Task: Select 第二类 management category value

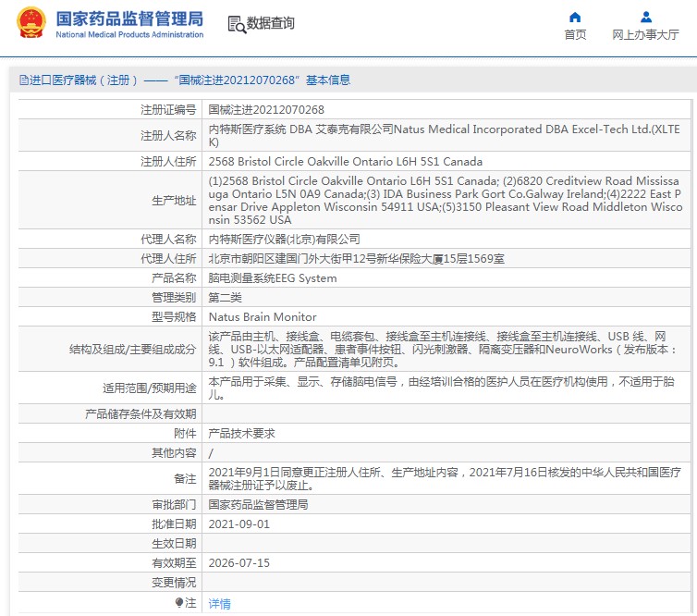Action: [x=225, y=298]
